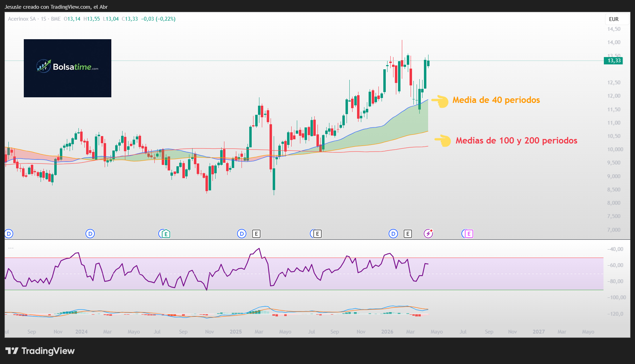This screenshot has height=364, width=635.
Task: Open the purple lightning latest-news marker
Action: pos(428,233)
